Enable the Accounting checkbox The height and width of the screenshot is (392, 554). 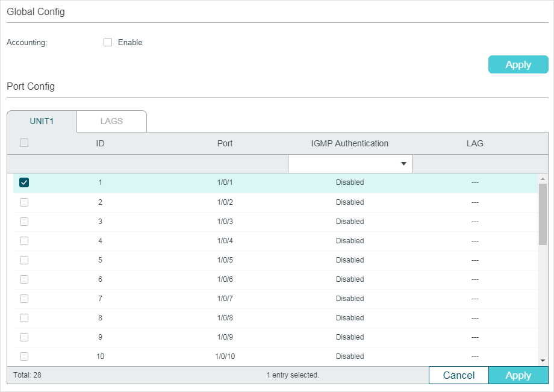pos(108,42)
